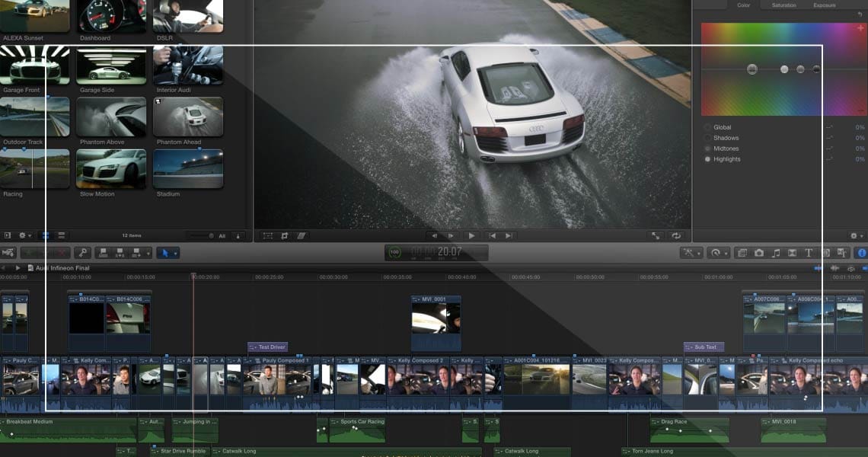Show the Inspector via blue info icon

pos(862,253)
